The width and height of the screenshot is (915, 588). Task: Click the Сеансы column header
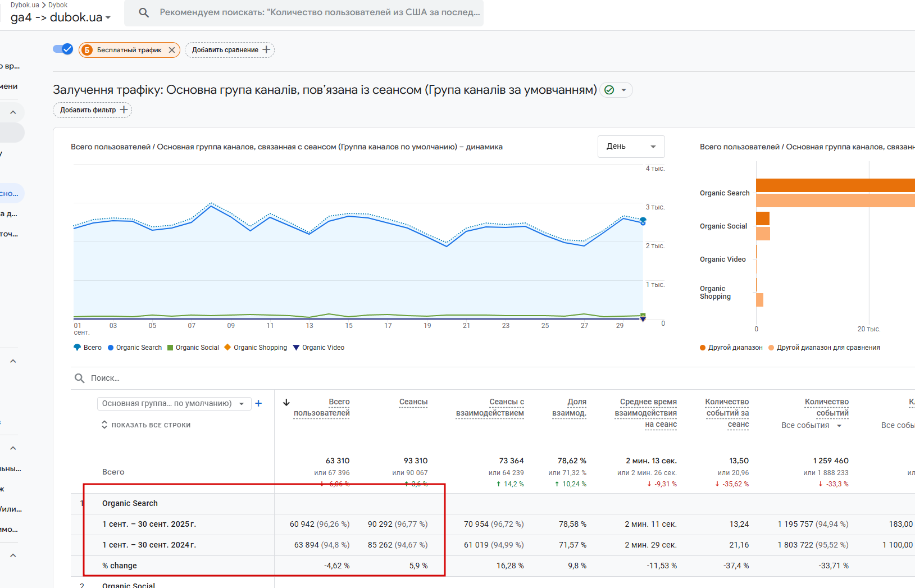[413, 402]
